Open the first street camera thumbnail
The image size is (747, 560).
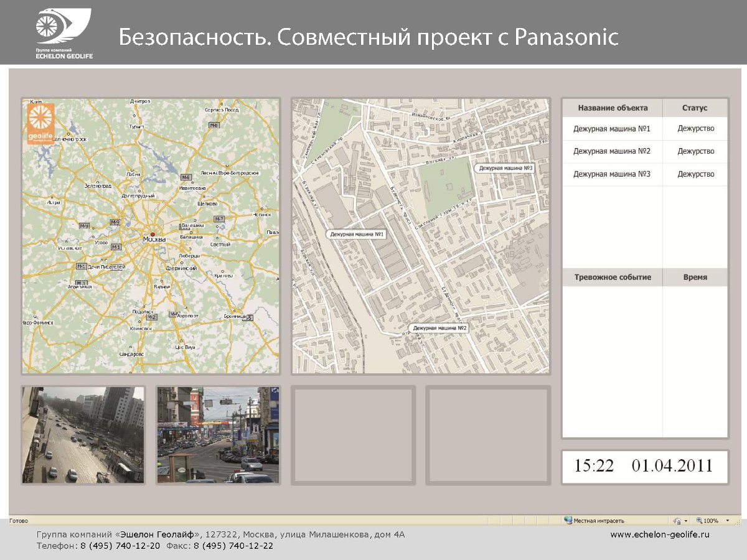[83, 435]
